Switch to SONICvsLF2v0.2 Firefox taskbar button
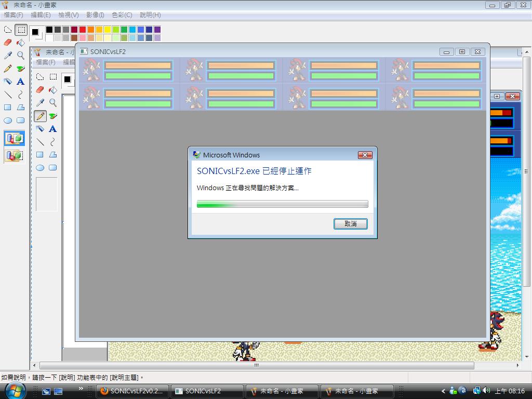Image resolution: width=532 pixels, height=399 pixels. click(134, 391)
